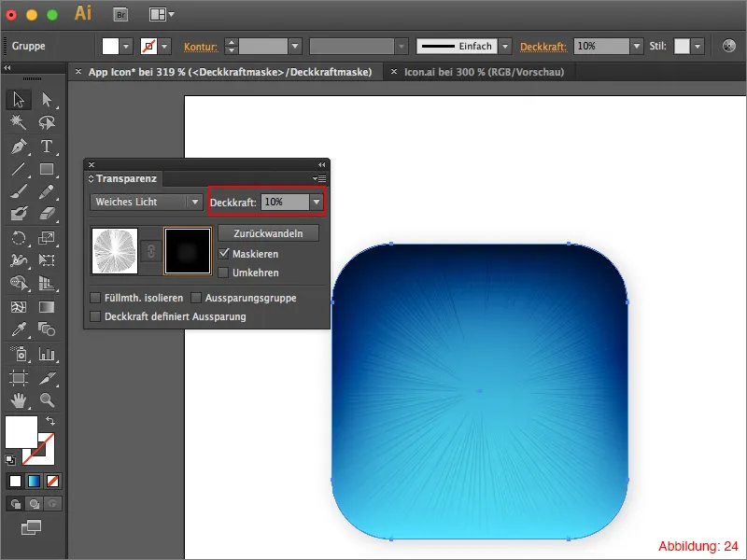Select the Pen tool
Viewport: 747px width, 560px height.
pyautogui.click(x=19, y=146)
